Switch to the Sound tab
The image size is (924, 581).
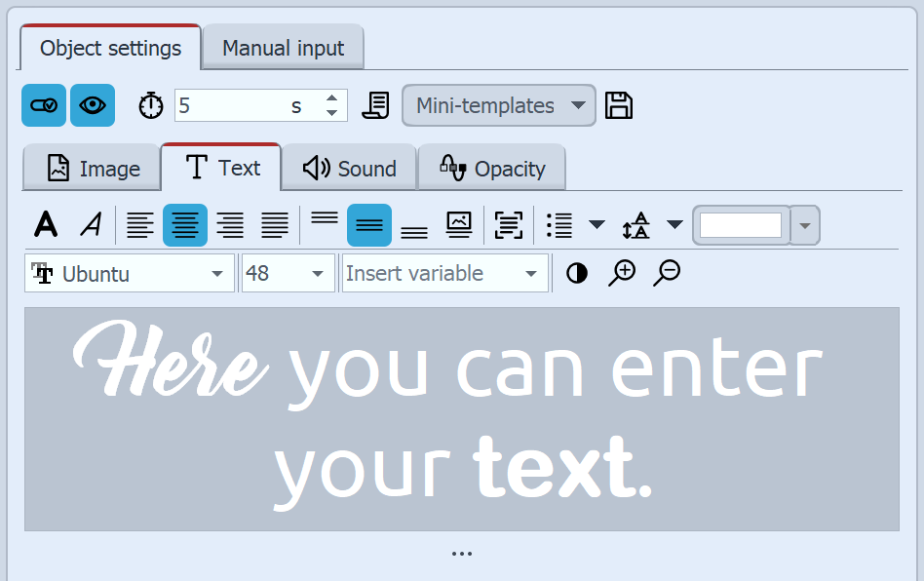pyautogui.click(x=349, y=168)
